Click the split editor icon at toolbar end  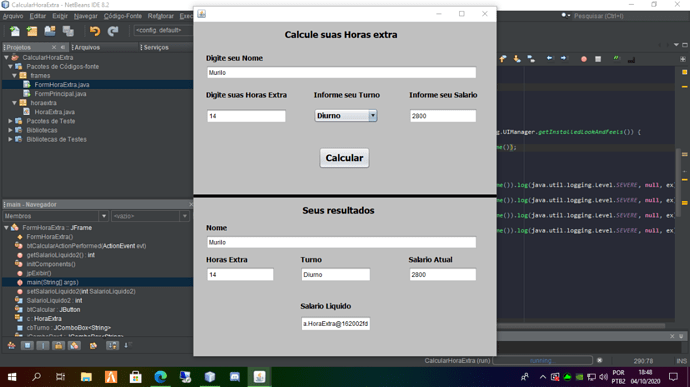point(683,59)
